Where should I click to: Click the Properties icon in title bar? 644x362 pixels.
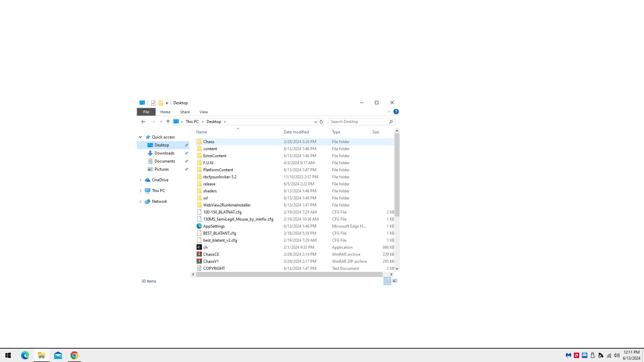pos(153,103)
